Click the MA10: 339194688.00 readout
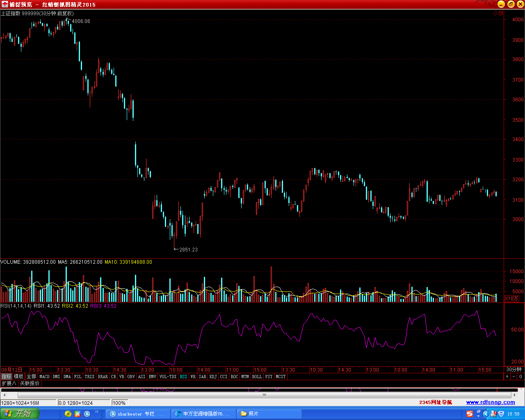The image size is (525, 420). (x=128, y=262)
